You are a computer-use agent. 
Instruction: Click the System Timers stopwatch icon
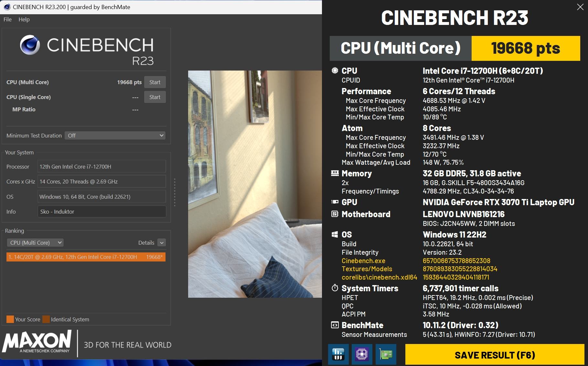(335, 288)
